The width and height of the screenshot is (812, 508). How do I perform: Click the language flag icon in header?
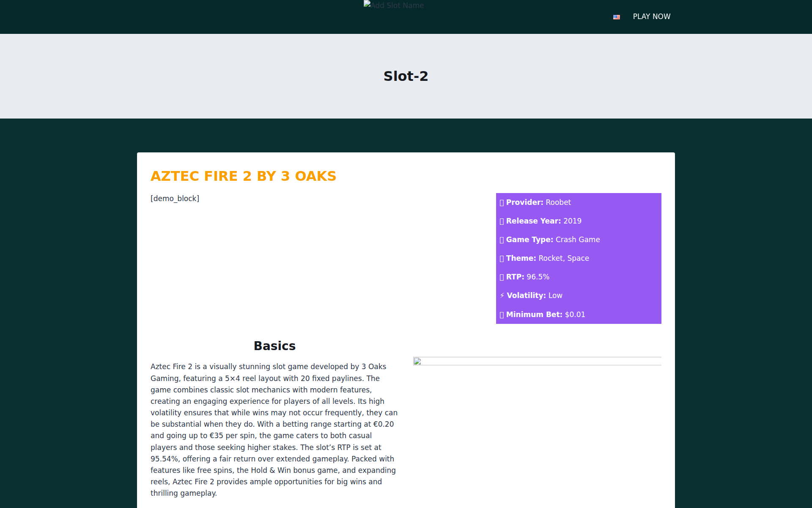click(616, 17)
